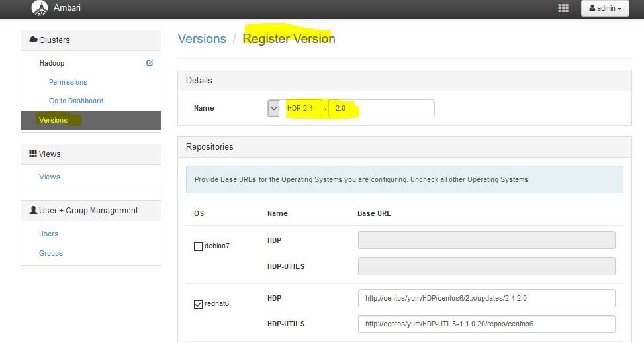Open the Users link
This screenshot has width=644, height=343.
tap(48, 234)
